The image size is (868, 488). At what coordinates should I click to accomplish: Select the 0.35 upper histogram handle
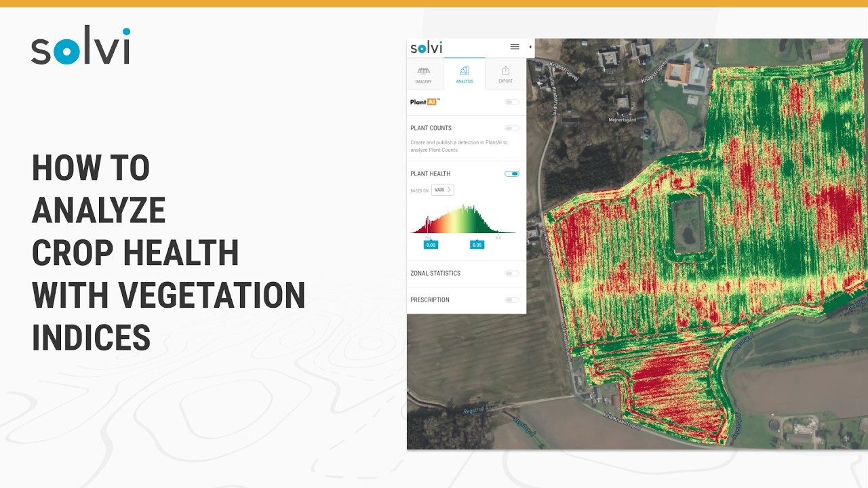pos(477,245)
